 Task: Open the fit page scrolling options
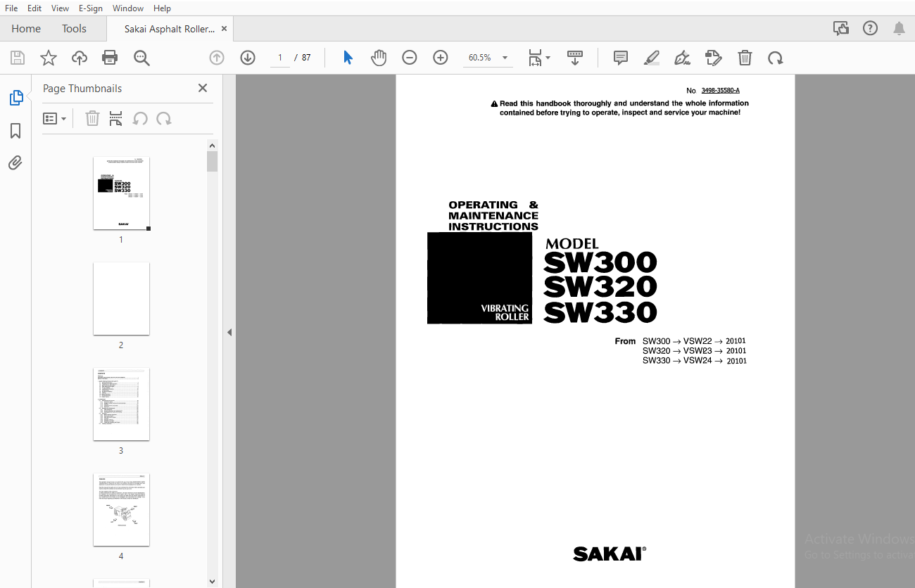539,58
